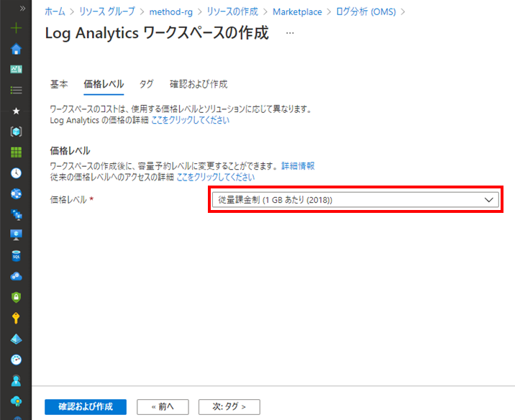Go to method-rg breadcrumb

170,12
